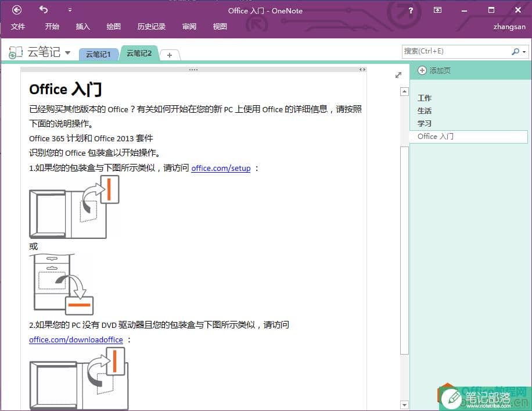Image resolution: width=532 pixels, height=411 pixels.
Task: Click the Ribbon Display Options icon
Action: click(x=438, y=10)
